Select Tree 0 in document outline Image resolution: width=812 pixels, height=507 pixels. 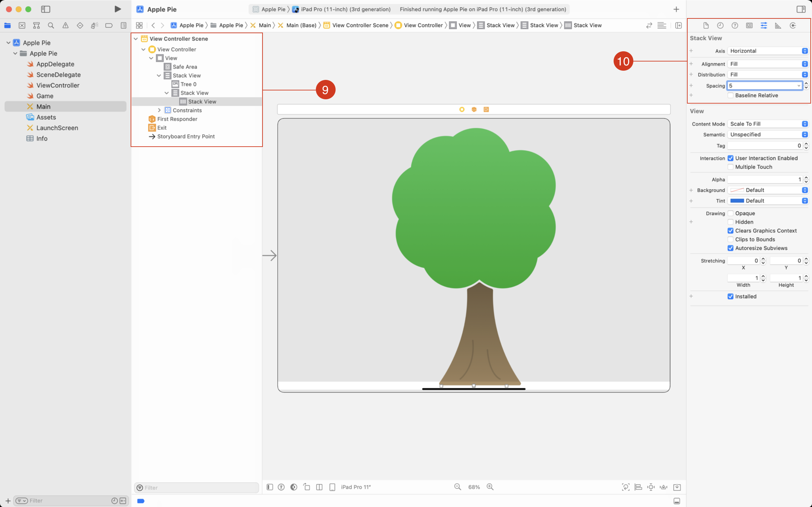point(187,84)
